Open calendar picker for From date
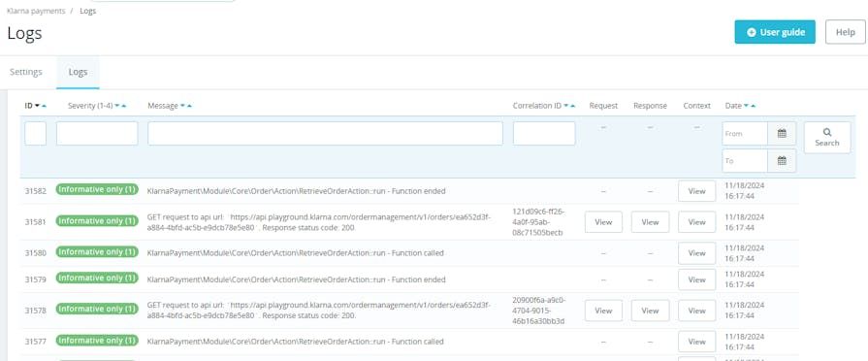868x361 pixels. tap(782, 134)
